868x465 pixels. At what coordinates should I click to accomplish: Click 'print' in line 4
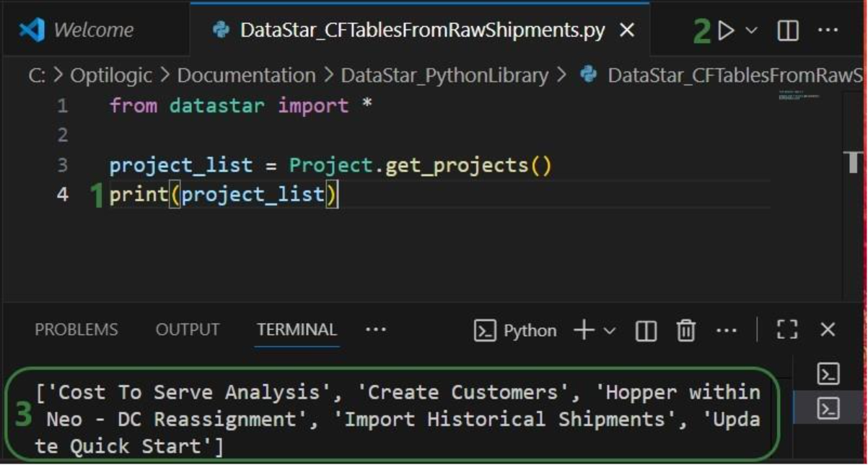click(x=139, y=195)
